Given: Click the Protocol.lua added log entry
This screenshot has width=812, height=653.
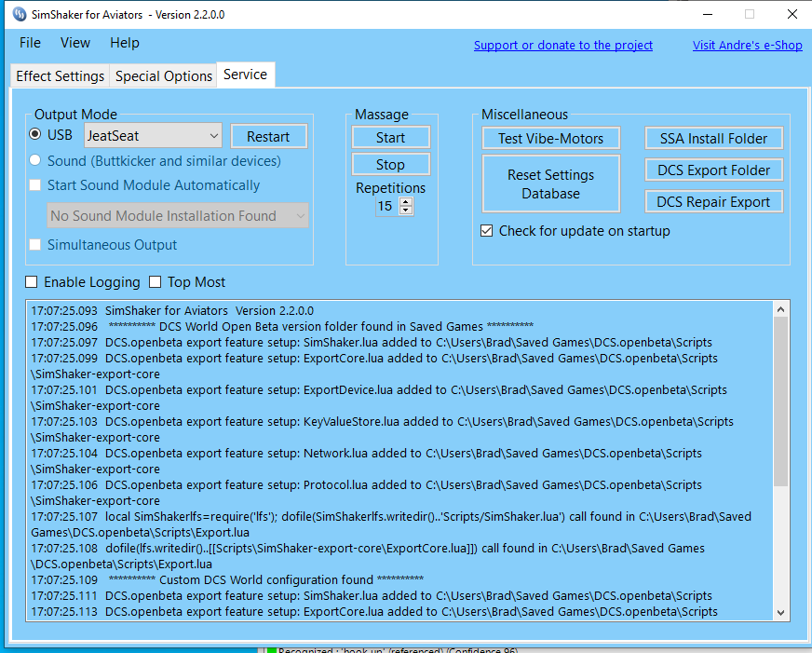Looking at the screenshot, I should click(367, 493).
